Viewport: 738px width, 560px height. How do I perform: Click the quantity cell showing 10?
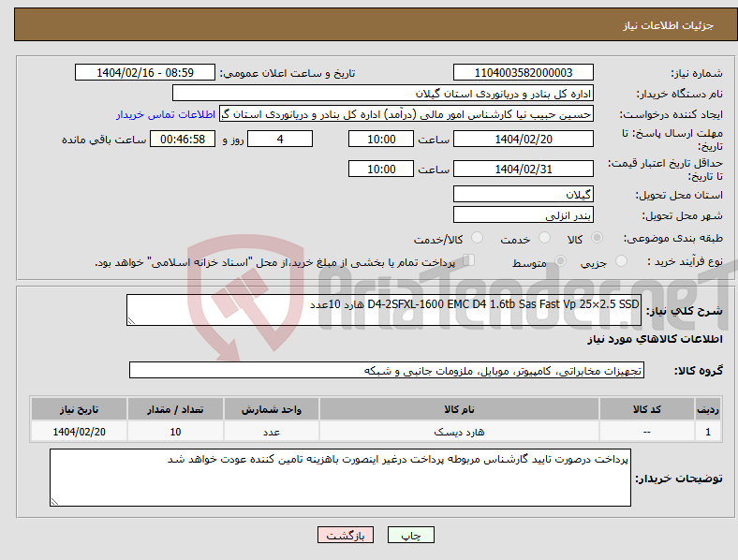175,432
